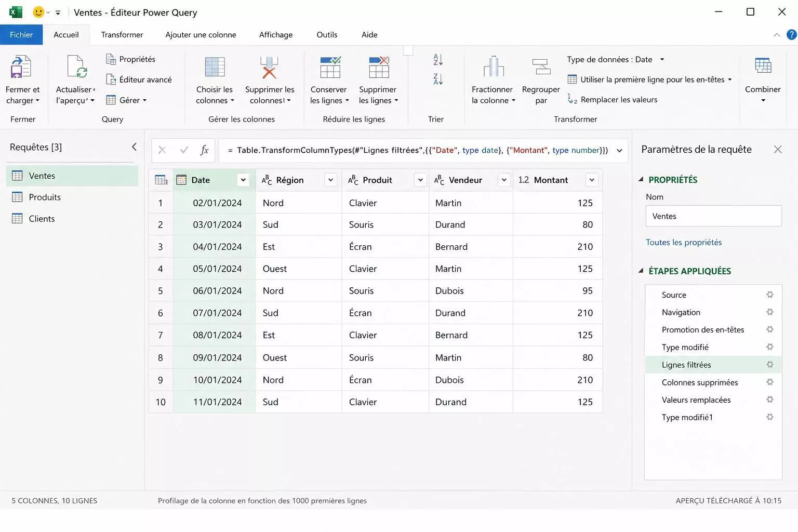Sort descending Z to A

click(438, 79)
